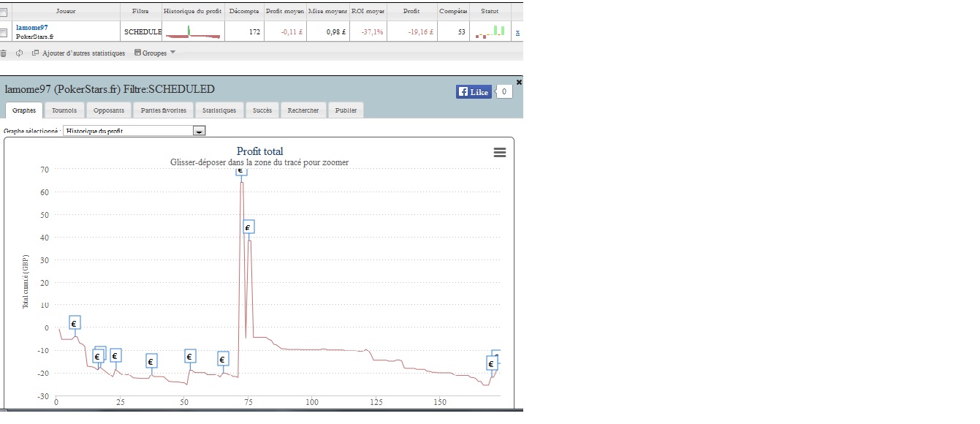Image resolution: width=980 pixels, height=424 pixels.
Task: Sort by the Décompte column header
Action: (244, 12)
